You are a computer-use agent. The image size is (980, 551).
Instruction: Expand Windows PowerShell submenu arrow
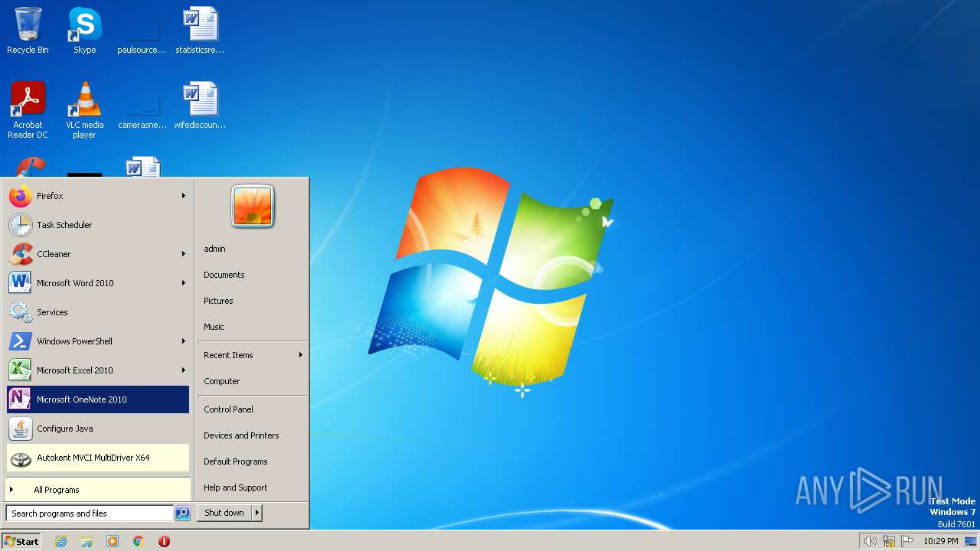(184, 341)
